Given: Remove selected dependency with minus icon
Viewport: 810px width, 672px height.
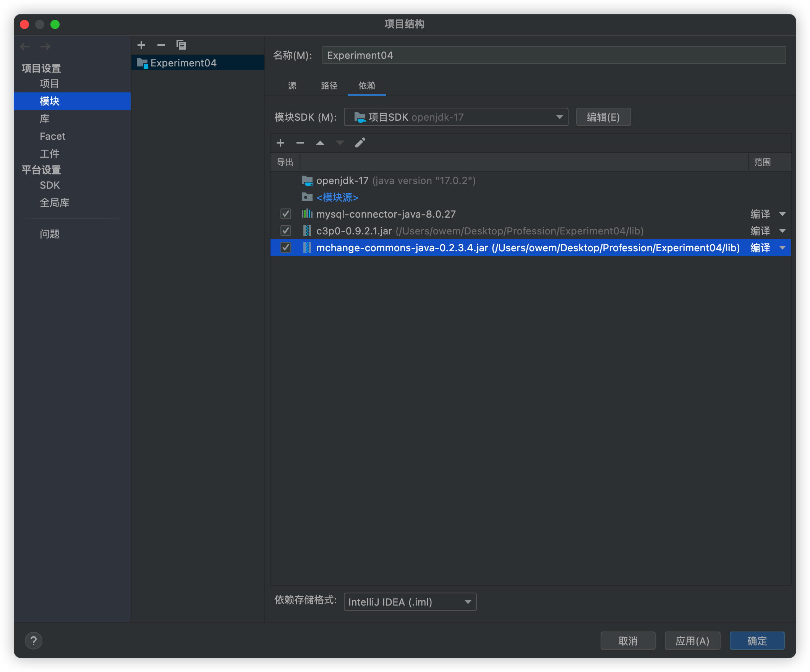Looking at the screenshot, I should pyautogui.click(x=300, y=143).
